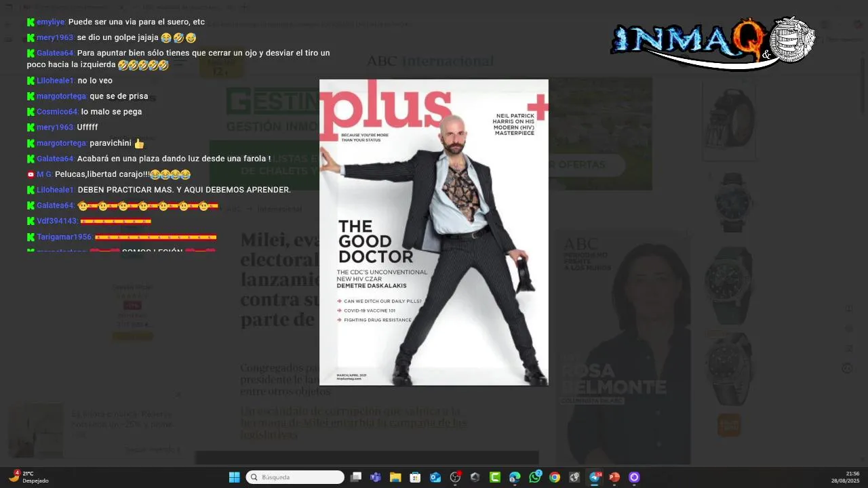Viewport: 868px width, 488px height.
Task: Select Cosmico64's message 'lo malo se pega'
Action: [111, 112]
